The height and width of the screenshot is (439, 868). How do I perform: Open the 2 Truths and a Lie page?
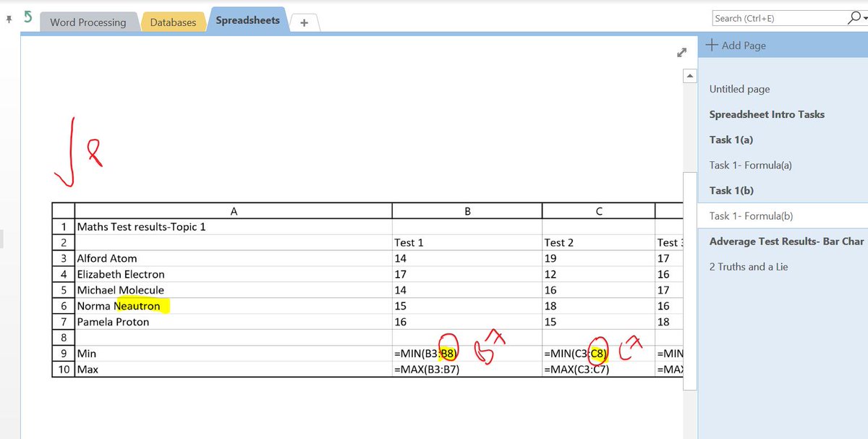click(x=749, y=267)
